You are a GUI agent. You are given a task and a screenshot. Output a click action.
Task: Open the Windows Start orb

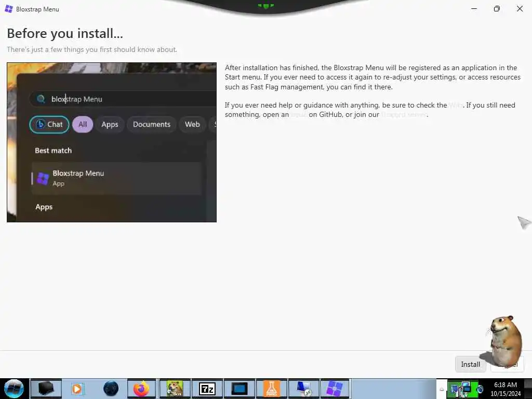(14, 389)
